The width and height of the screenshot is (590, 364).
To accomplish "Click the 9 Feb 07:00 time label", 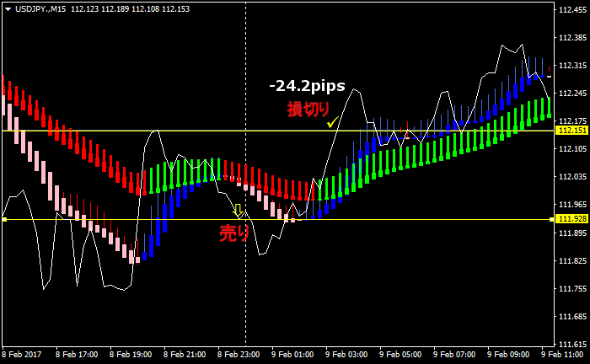I will point(454,355).
